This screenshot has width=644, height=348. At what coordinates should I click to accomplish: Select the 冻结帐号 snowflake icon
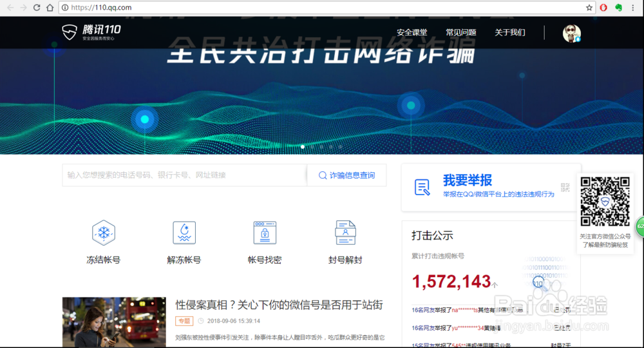[104, 233]
